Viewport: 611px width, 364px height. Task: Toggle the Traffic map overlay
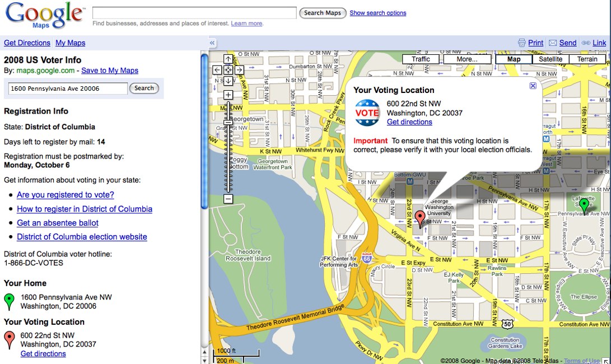click(x=421, y=59)
